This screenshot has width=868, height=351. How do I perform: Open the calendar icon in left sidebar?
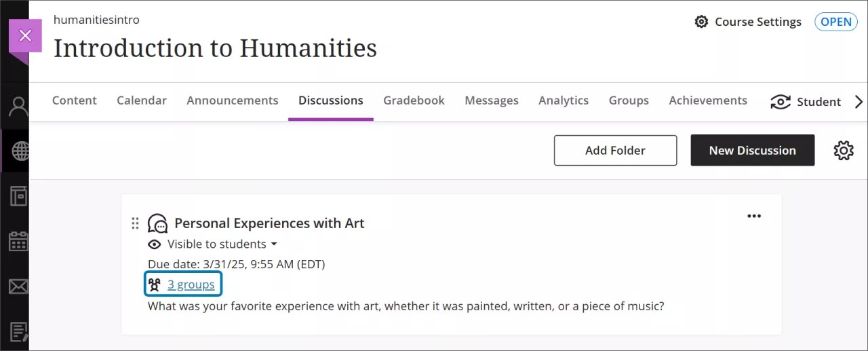tap(18, 242)
